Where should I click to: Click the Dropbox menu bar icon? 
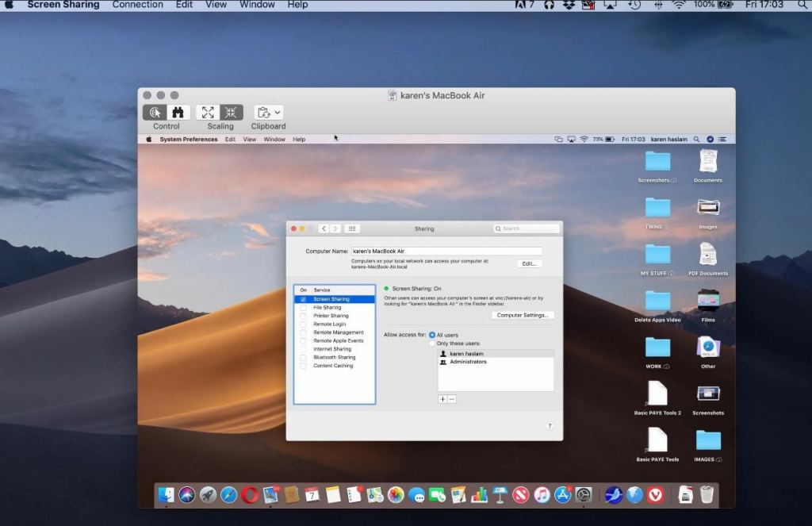point(569,5)
